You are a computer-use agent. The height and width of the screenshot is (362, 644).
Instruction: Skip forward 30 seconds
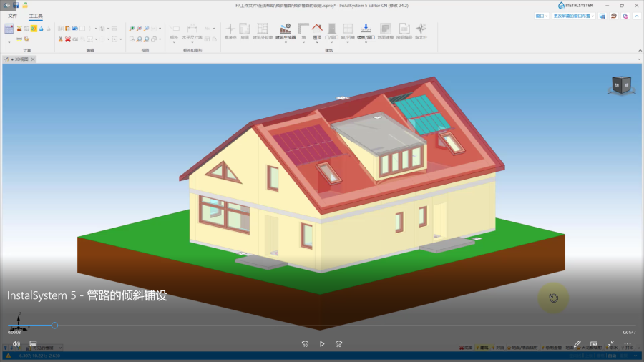coord(339,344)
